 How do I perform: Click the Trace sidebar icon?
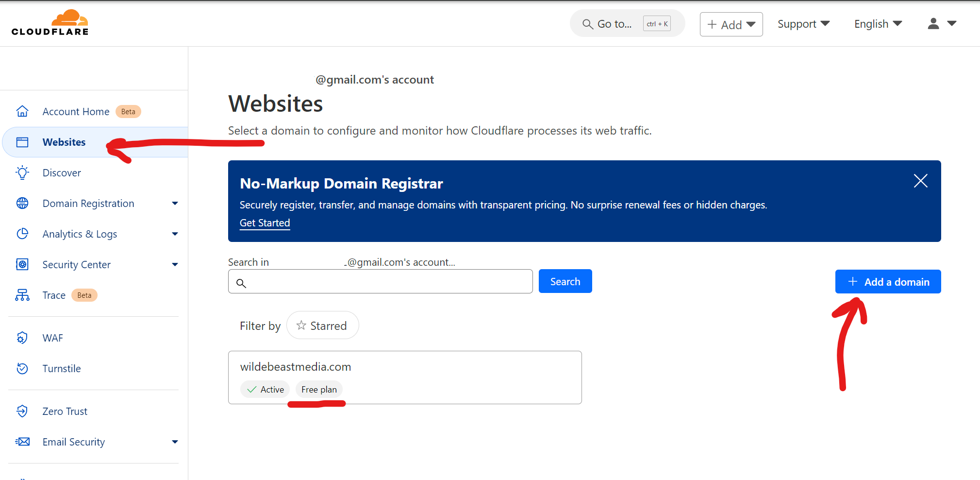click(22, 295)
